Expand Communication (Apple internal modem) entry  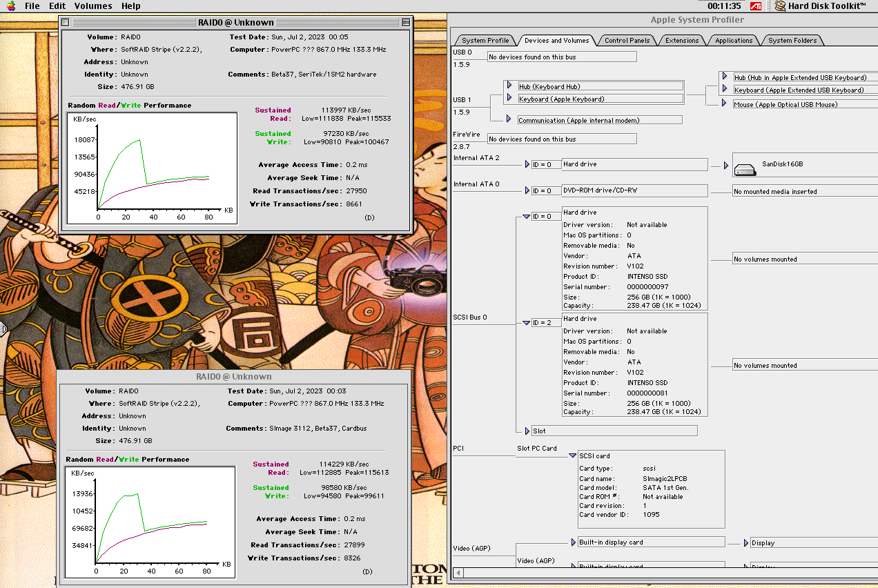(509, 119)
